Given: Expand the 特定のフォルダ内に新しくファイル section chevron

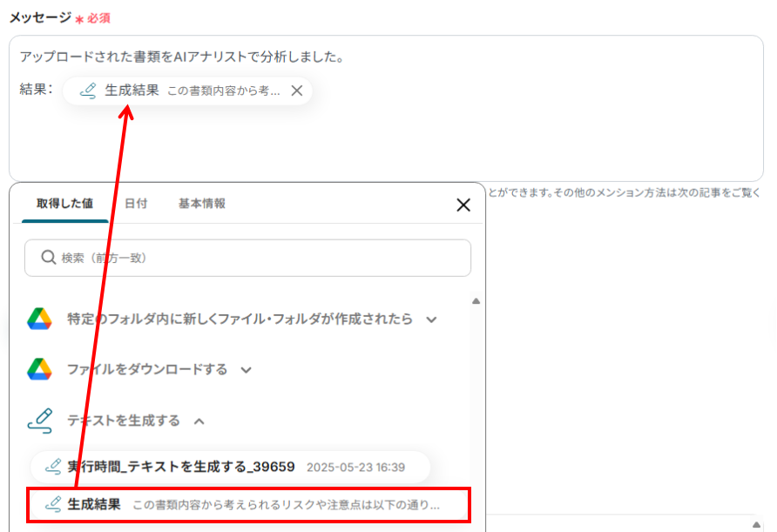Looking at the screenshot, I should [431, 320].
